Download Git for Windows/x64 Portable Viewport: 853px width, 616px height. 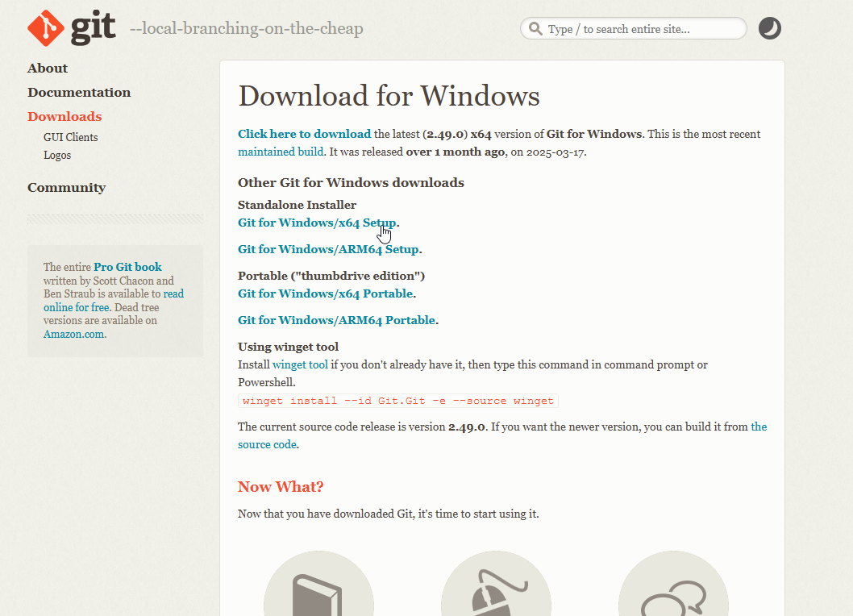325,293
